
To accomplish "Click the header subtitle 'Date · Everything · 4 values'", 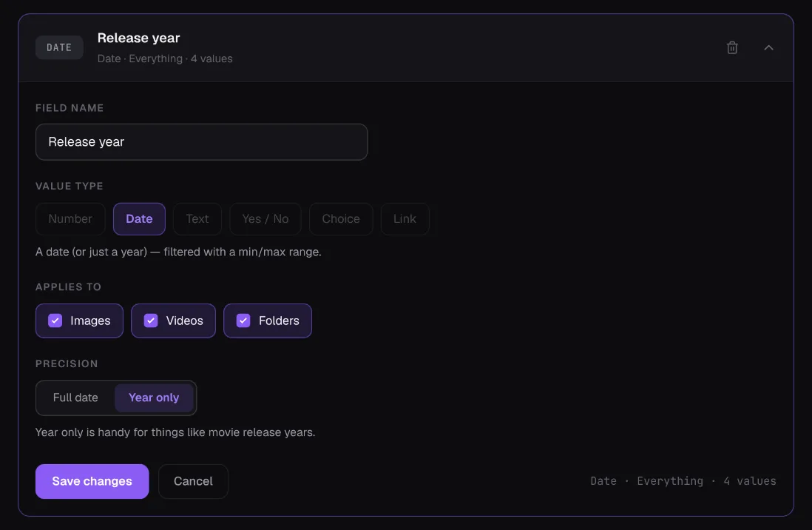I will pos(165,58).
